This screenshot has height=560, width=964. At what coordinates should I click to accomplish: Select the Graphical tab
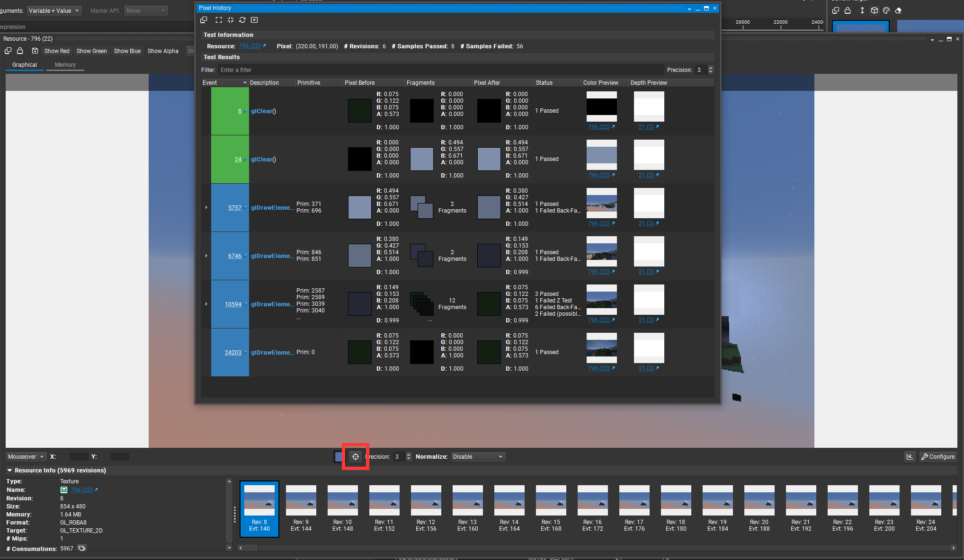click(25, 65)
